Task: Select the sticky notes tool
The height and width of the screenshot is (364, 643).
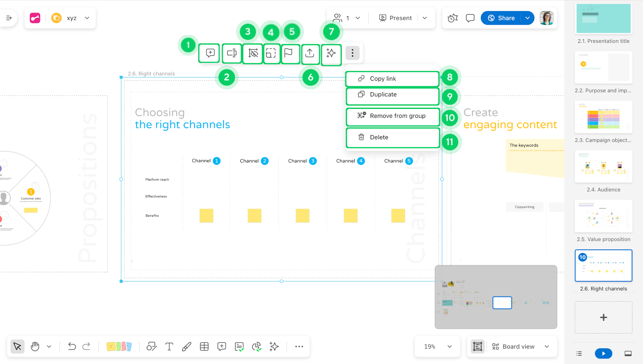Action: (x=119, y=346)
